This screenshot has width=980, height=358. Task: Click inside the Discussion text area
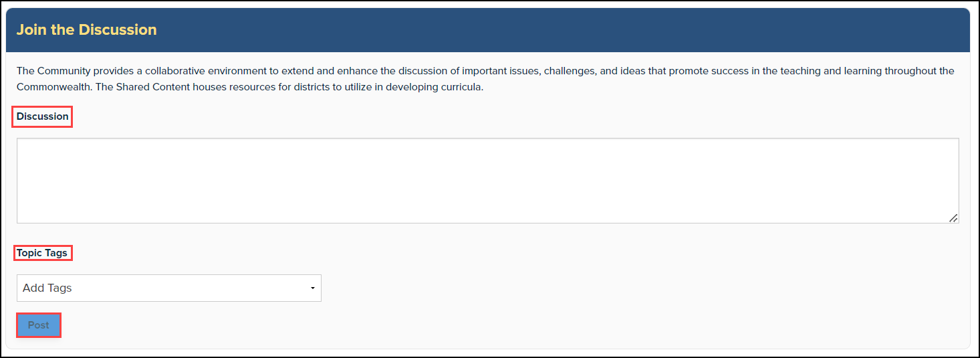(487, 181)
